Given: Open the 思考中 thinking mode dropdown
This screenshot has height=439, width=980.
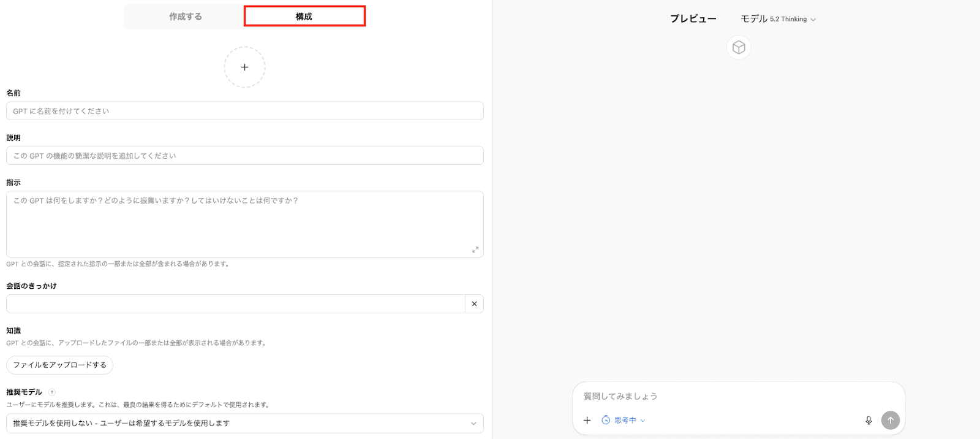Looking at the screenshot, I should (624, 420).
